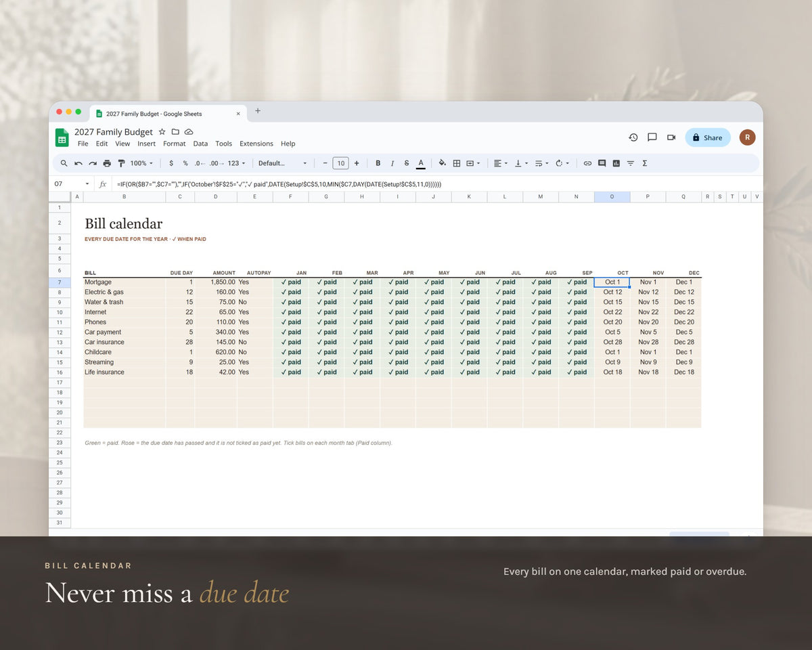Select the Mortgage bill cell
This screenshot has height=650, width=812.
(124, 282)
